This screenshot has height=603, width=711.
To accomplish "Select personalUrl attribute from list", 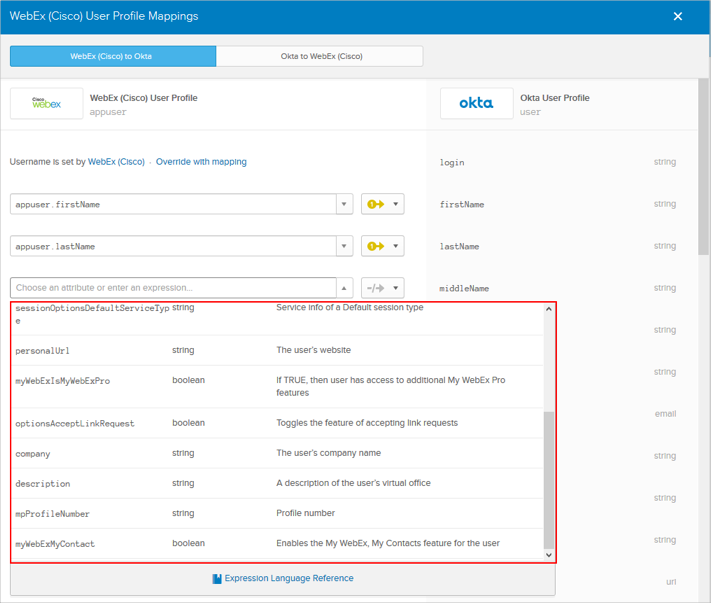I will point(43,351).
